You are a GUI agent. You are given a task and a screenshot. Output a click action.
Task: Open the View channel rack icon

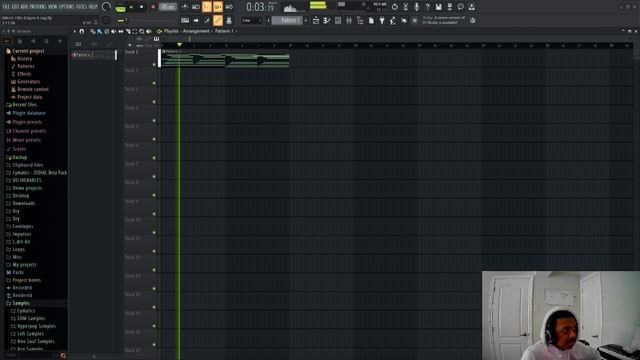click(338, 20)
